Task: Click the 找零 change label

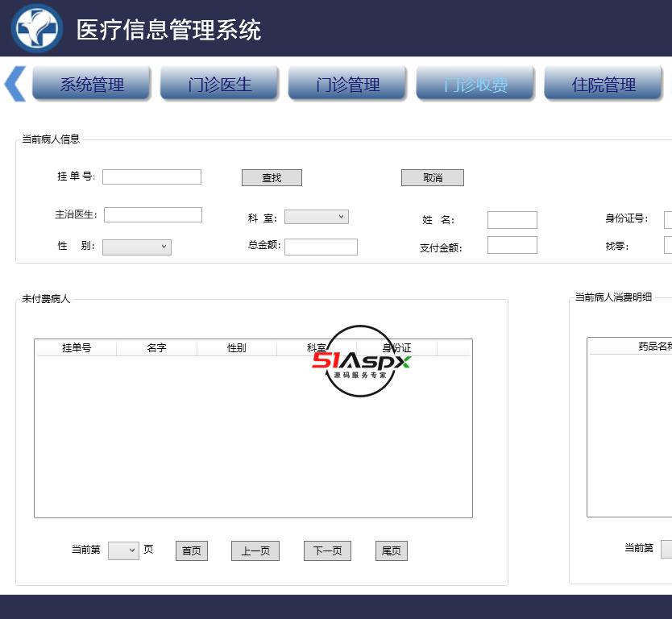Action: click(616, 246)
